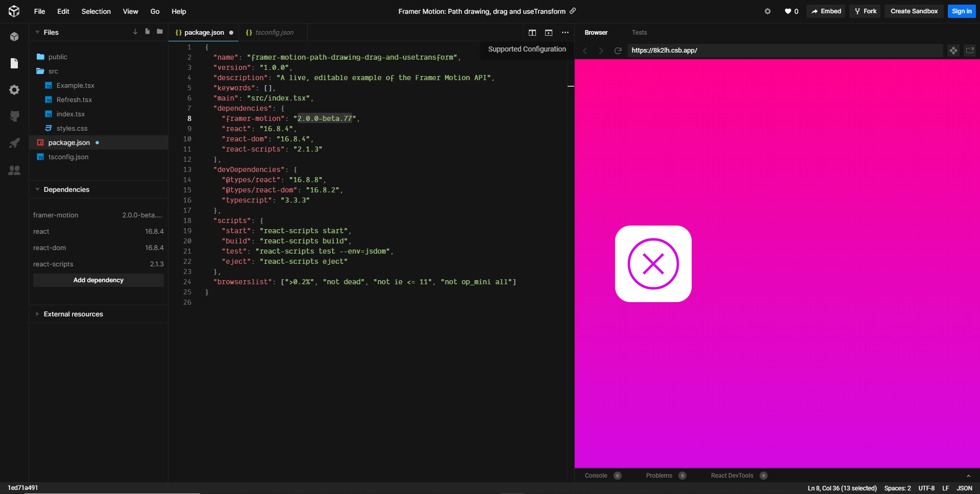Collapse the Files section
Screen dimensions: 980x494
[x=37, y=32]
